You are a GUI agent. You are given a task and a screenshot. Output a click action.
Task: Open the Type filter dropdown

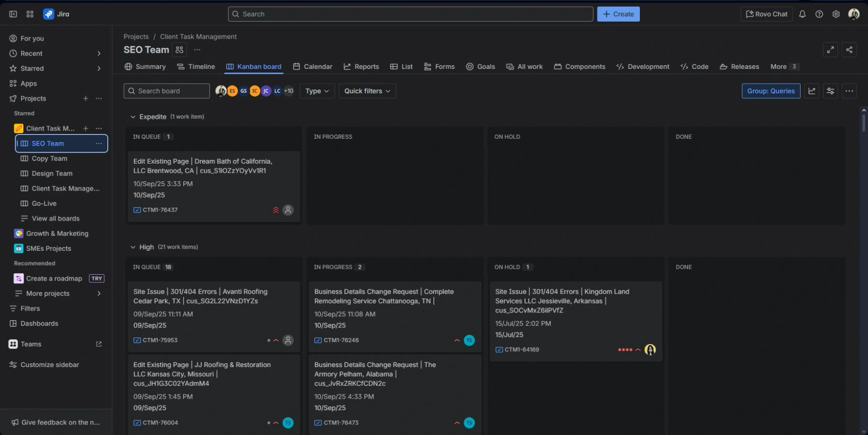316,91
